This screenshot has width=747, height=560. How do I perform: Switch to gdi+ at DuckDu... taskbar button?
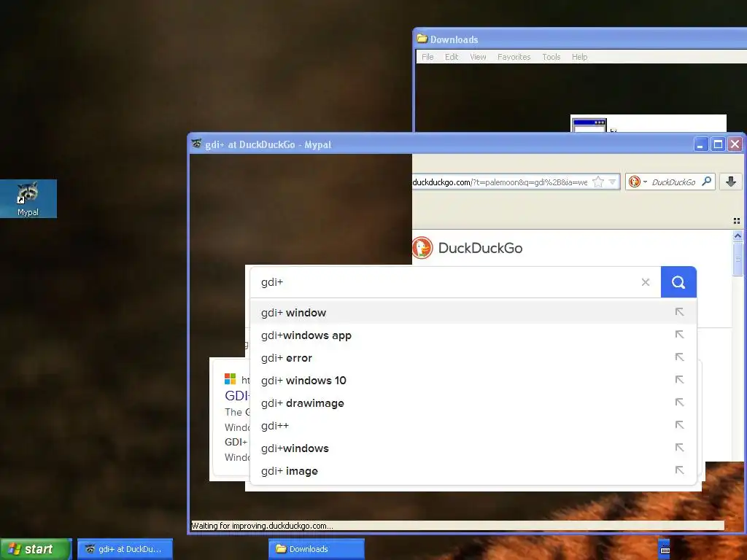coord(125,549)
